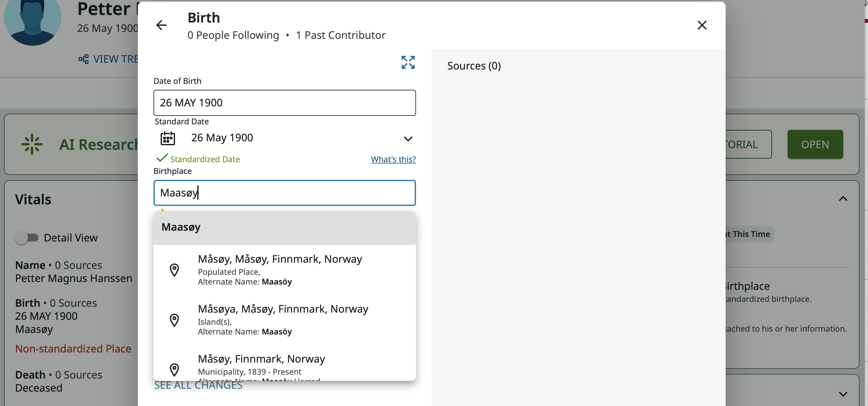Image resolution: width=868 pixels, height=406 pixels.
Task: Collapse the panel with up chevron
Action: click(843, 199)
